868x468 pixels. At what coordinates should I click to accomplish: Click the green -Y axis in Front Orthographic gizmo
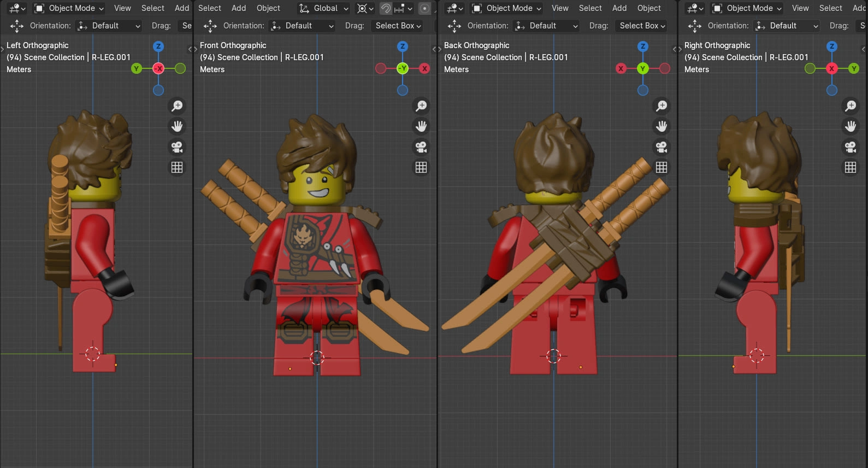(x=403, y=68)
